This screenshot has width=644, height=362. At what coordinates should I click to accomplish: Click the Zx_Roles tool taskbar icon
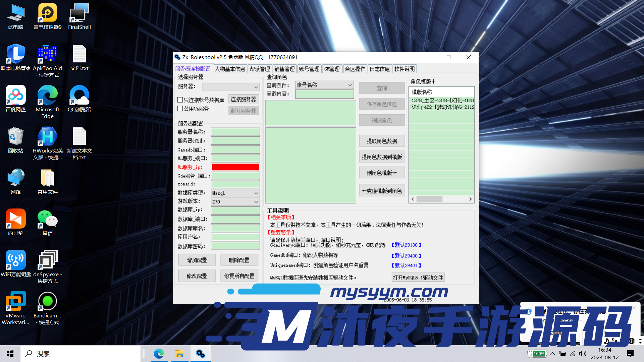pyautogui.click(x=201, y=354)
